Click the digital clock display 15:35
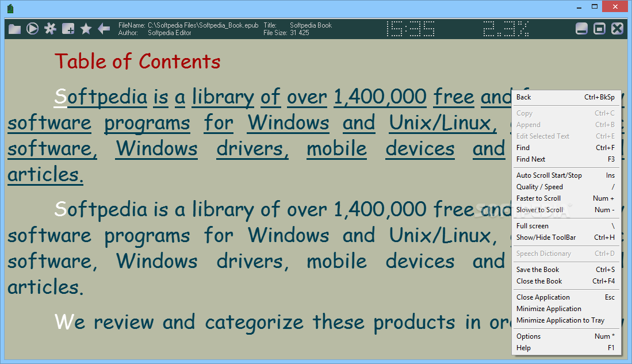The width and height of the screenshot is (632, 364). pyautogui.click(x=411, y=29)
